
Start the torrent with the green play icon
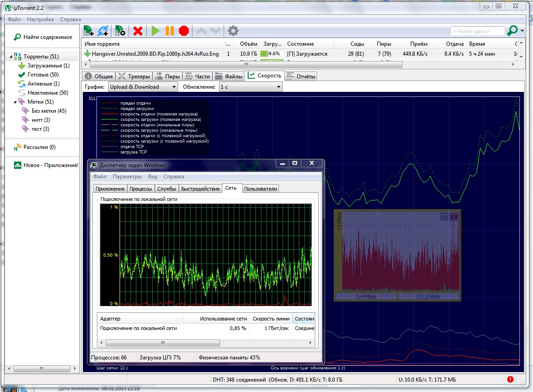(x=155, y=31)
